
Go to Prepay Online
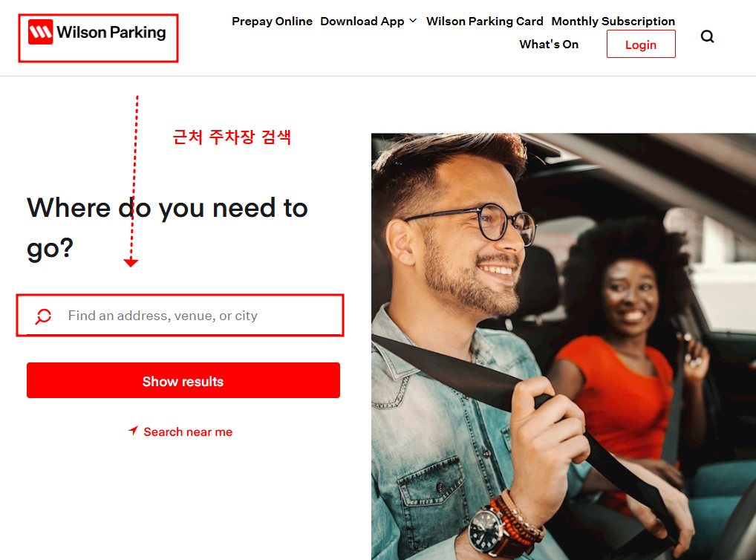click(272, 22)
